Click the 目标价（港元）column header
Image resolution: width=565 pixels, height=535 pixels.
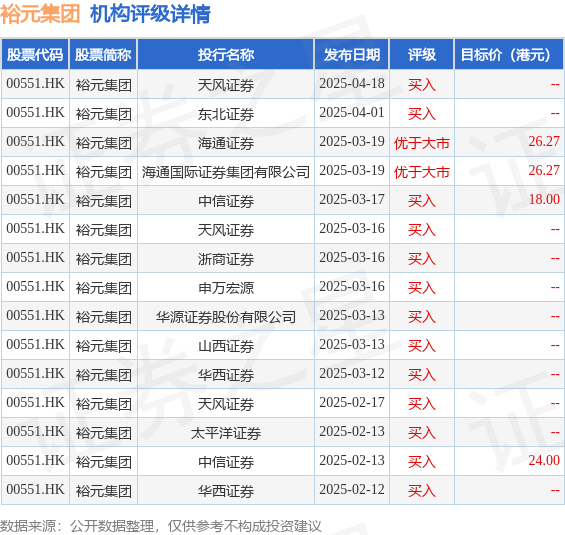coord(509,55)
